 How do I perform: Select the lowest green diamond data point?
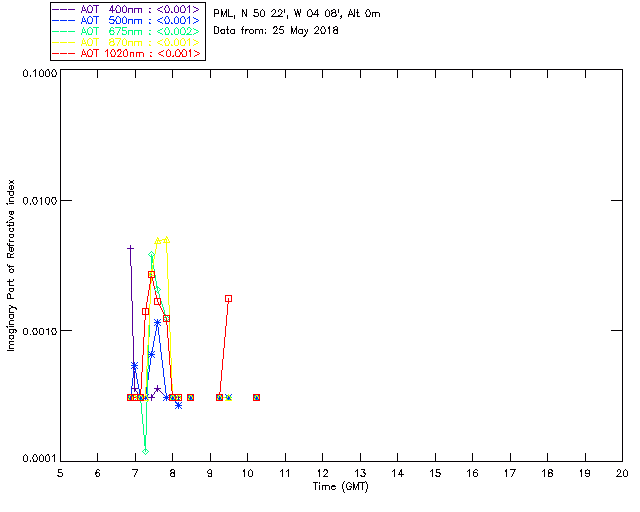[145, 452]
